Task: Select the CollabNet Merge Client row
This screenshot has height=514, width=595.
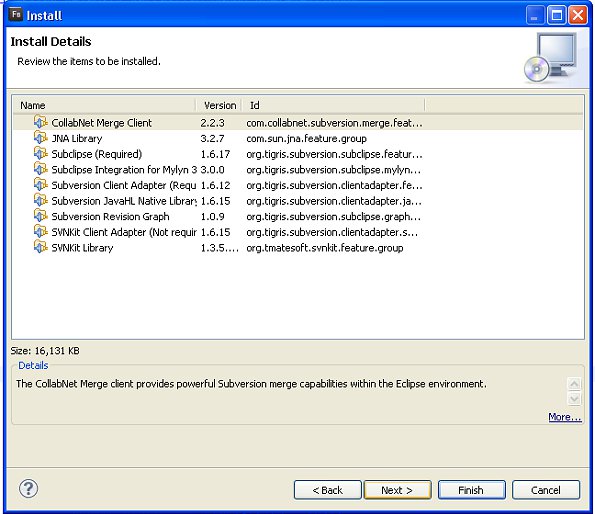Action: [x=298, y=123]
